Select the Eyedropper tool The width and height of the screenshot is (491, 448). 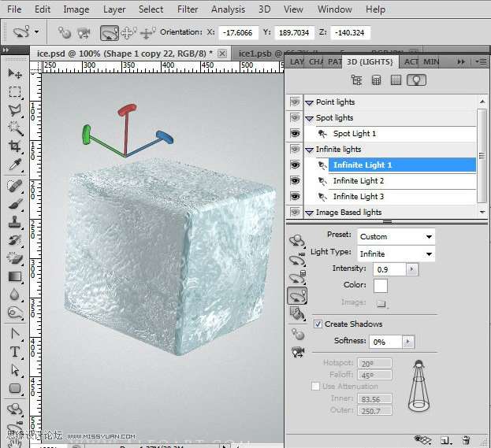(14, 165)
